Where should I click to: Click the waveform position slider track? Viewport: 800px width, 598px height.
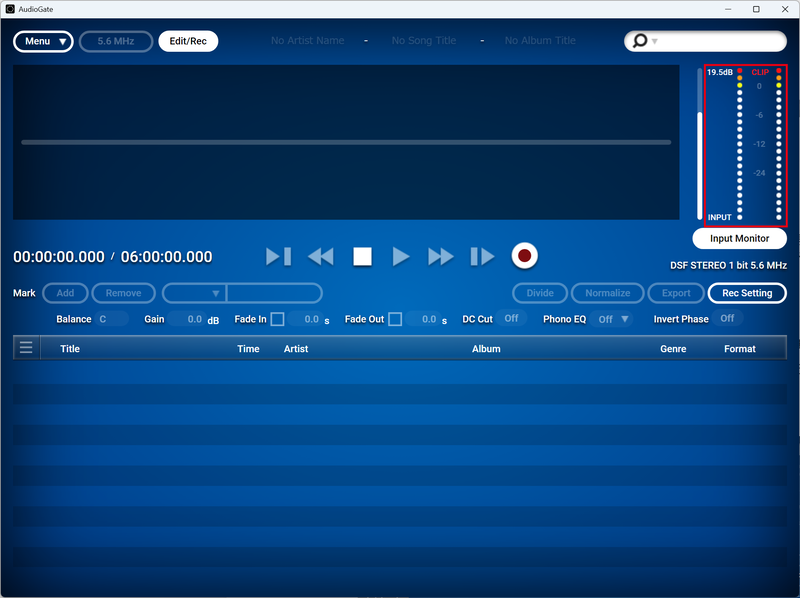pyautogui.click(x=346, y=142)
